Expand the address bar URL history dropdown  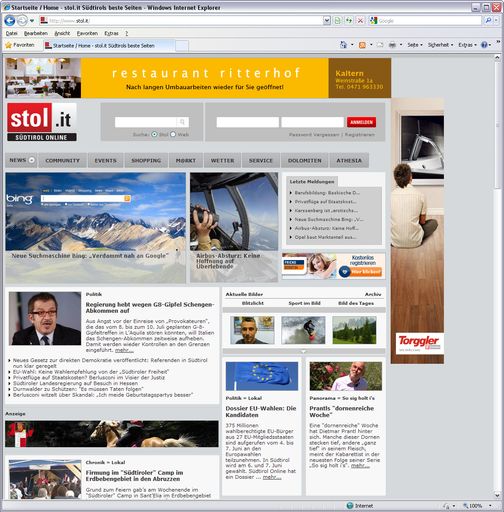tap(327, 21)
